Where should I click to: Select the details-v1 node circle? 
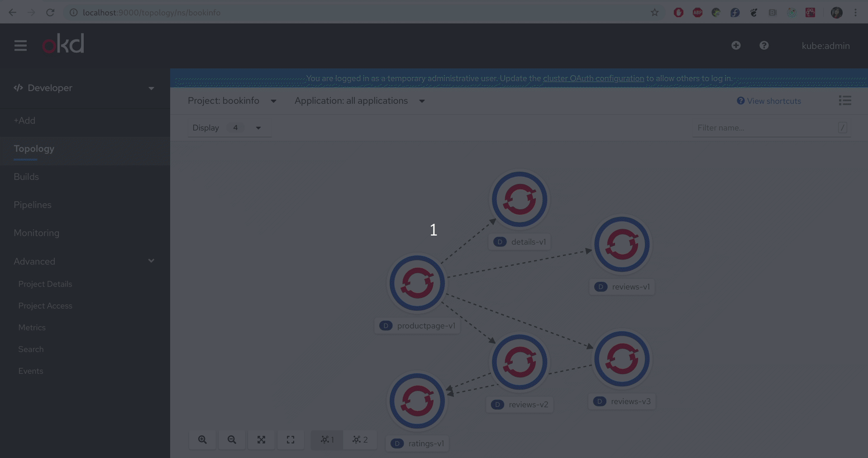[x=520, y=199]
